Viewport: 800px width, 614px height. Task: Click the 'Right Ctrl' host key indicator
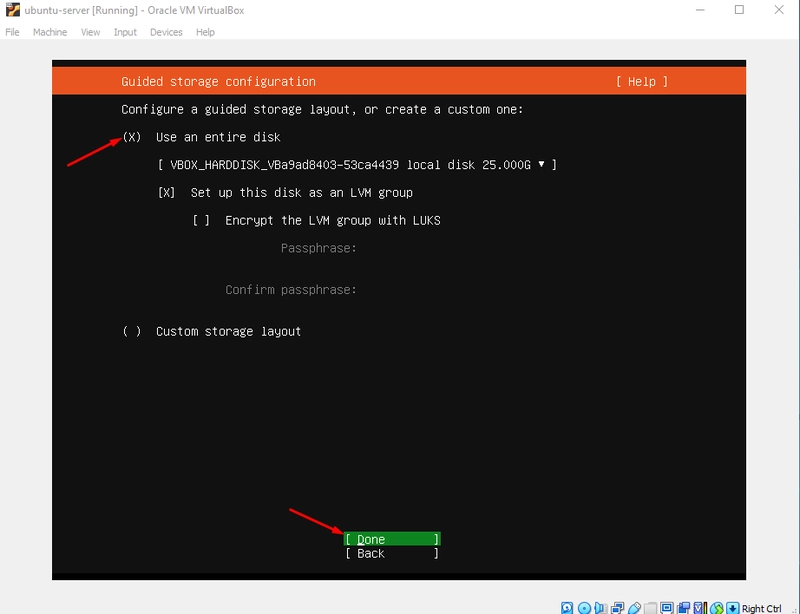pos(761,608)
